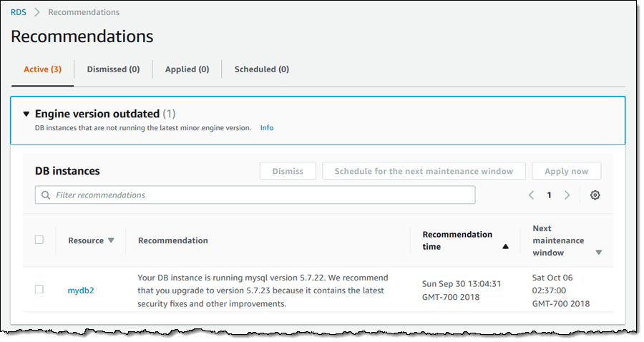Image resolution: width=644 pixels, height=342 pixels.
Task: Switch to the Applied (0) tab
Action: 187,69
